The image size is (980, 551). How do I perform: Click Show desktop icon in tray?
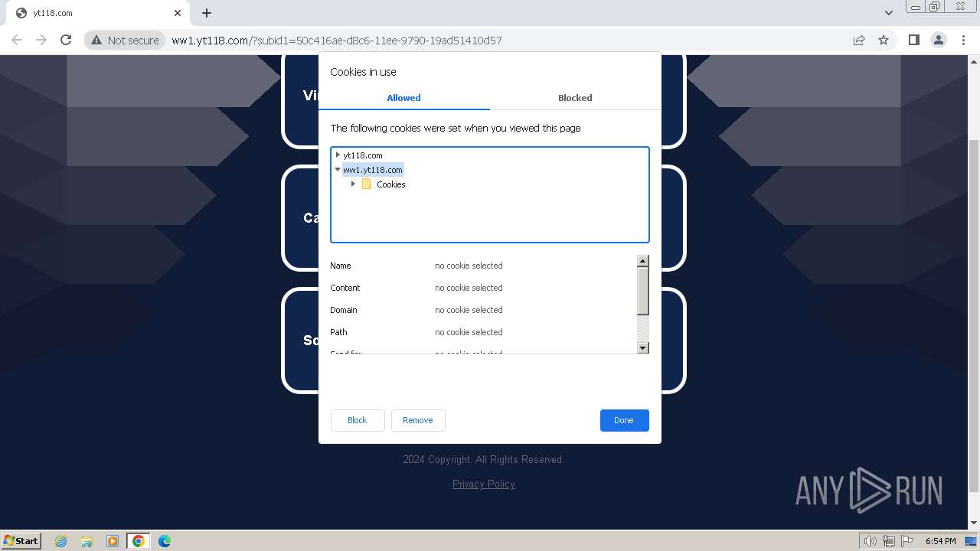click(x=972, y=541)
